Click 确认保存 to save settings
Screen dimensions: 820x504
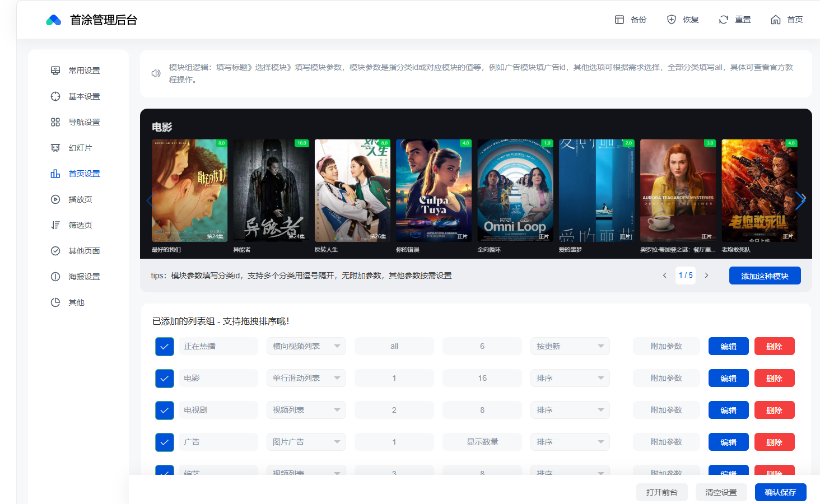pyautogui.click(x=780, y=492)
